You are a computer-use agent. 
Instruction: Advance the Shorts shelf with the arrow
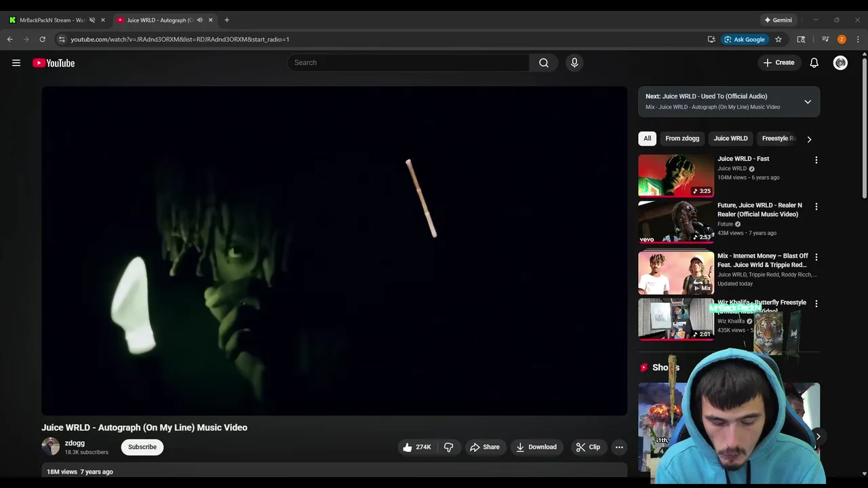coord(818,436)
